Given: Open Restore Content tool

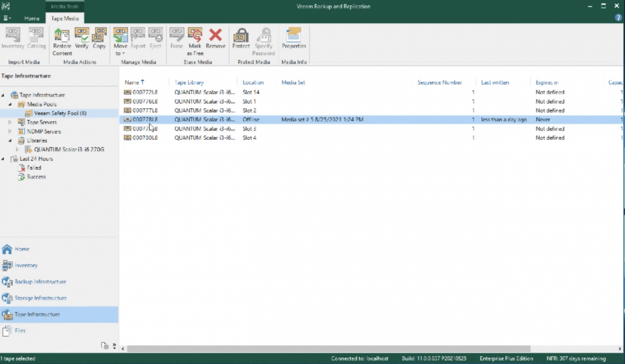Looking at the screenshot, I should click(62, 42).
